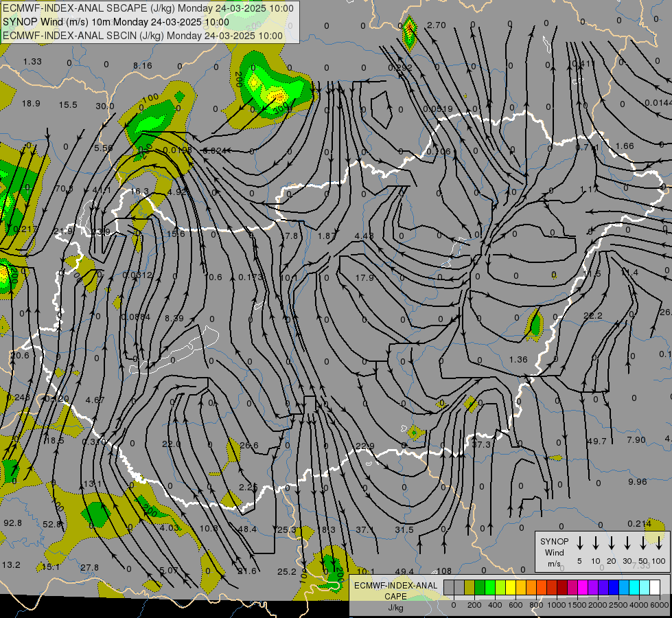Click the map value 9.96
The height and width of the screenshot is (618, 672).
pyautogui.click(x=637, y=481)
